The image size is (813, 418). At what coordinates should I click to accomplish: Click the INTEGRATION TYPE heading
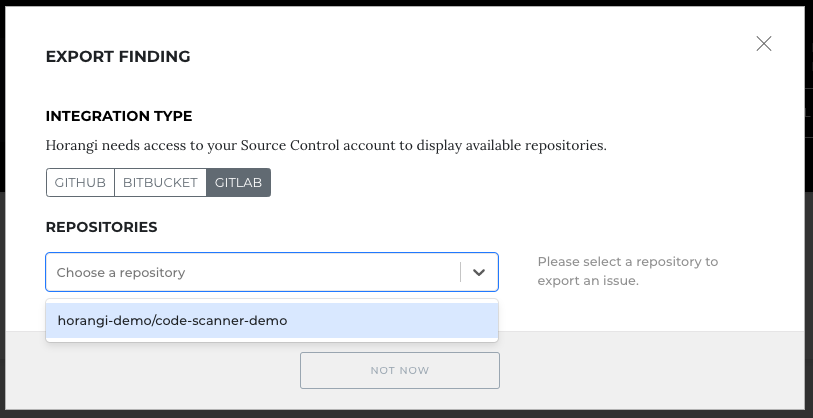pyautogui.click(x=119, y=116)
